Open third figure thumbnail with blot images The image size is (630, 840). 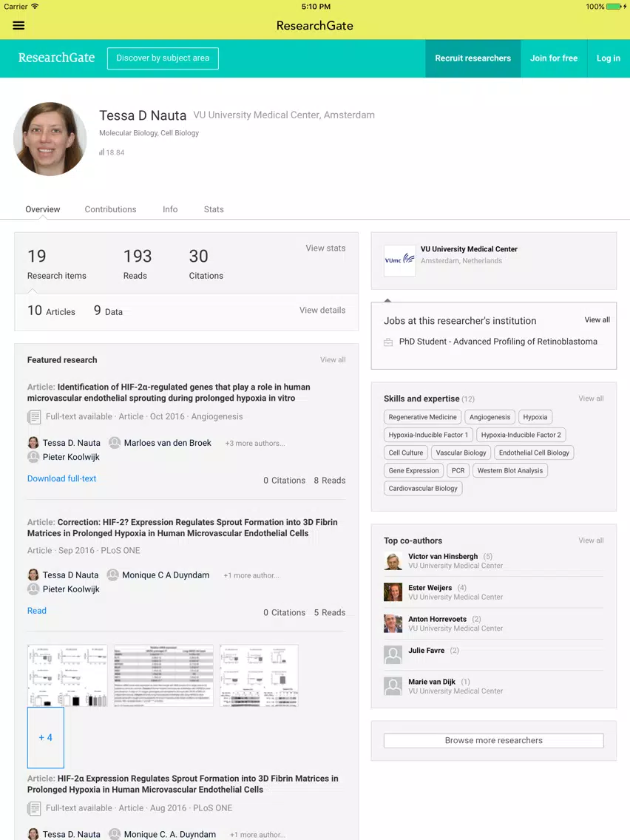(x=259, y=676)
